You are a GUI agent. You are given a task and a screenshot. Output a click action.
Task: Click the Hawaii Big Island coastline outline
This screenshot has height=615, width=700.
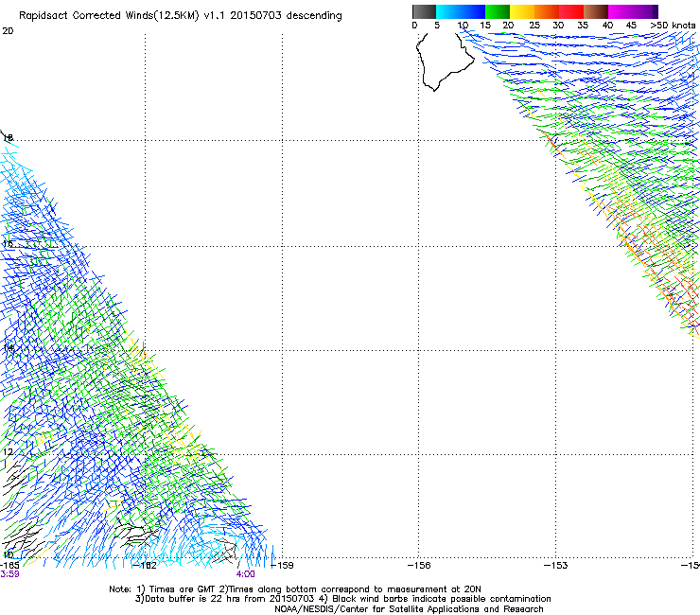coord(445,61)
